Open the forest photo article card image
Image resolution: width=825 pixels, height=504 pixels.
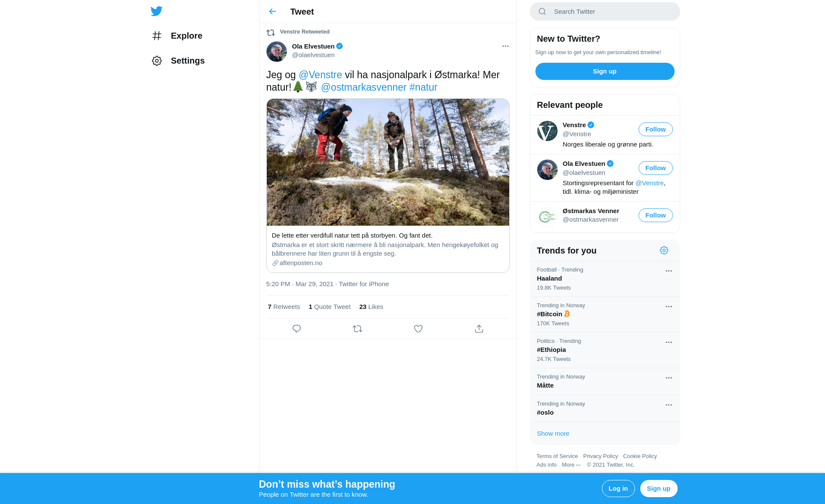(x=388, y=162)
